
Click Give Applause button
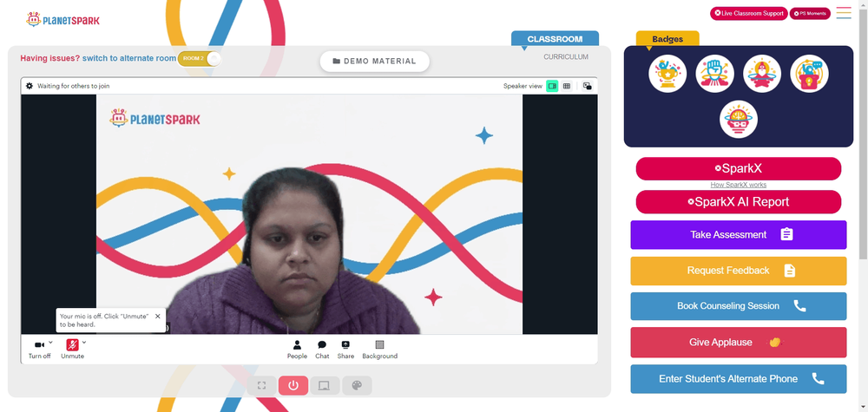[739, 343]
